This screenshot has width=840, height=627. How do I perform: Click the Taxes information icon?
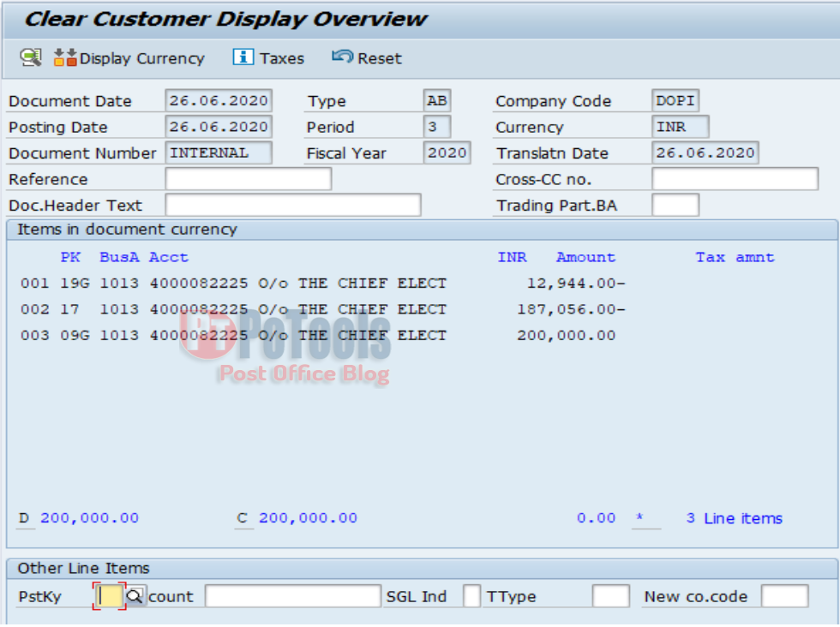[x=243, y=57]
